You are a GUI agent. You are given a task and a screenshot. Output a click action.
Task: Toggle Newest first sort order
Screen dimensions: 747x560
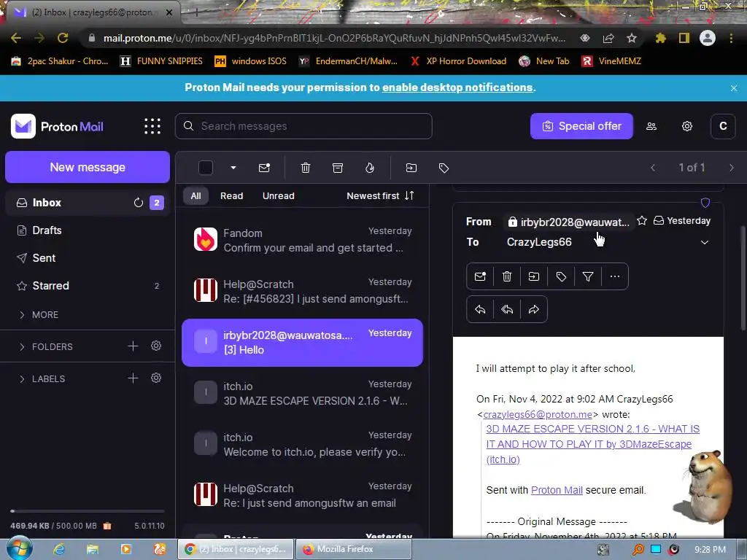coord(380,195)
